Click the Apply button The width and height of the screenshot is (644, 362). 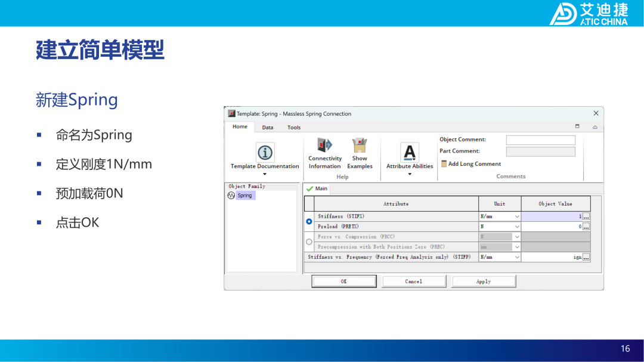pyautogui.click(x=484, y=281)
